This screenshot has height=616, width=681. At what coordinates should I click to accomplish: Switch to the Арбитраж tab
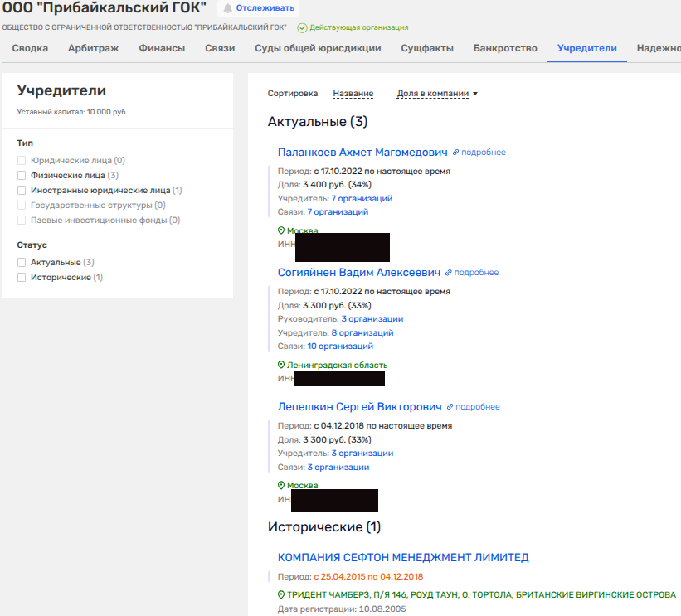[x=93, y=48]
